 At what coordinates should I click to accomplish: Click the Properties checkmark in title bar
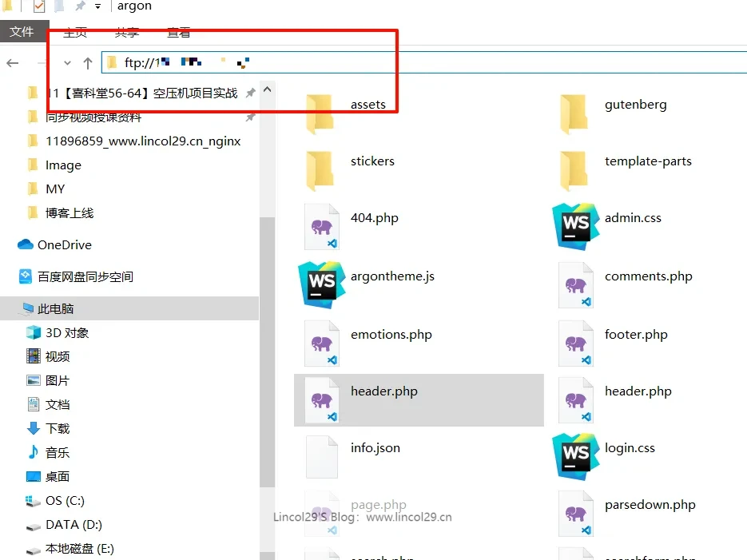coord(39,7)
